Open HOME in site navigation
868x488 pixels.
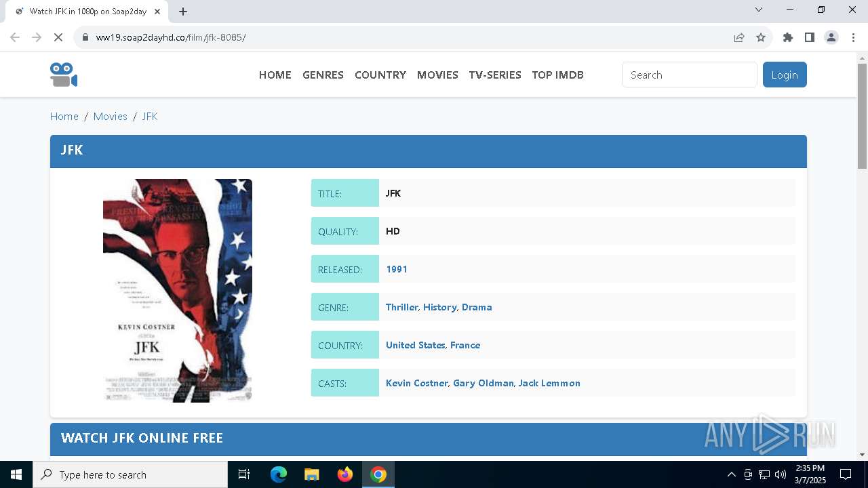click(275, 75)
